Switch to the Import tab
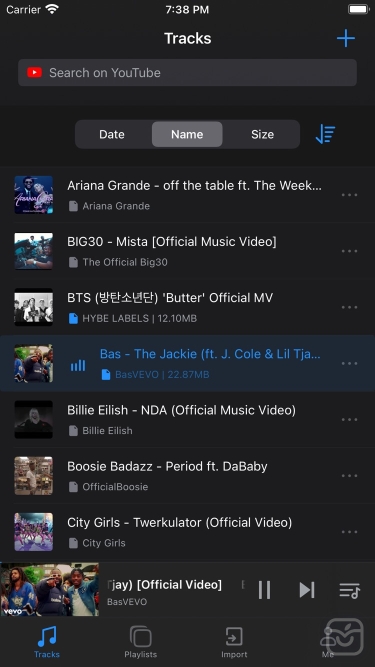This screenshot has height=667, width=375. 234,641
